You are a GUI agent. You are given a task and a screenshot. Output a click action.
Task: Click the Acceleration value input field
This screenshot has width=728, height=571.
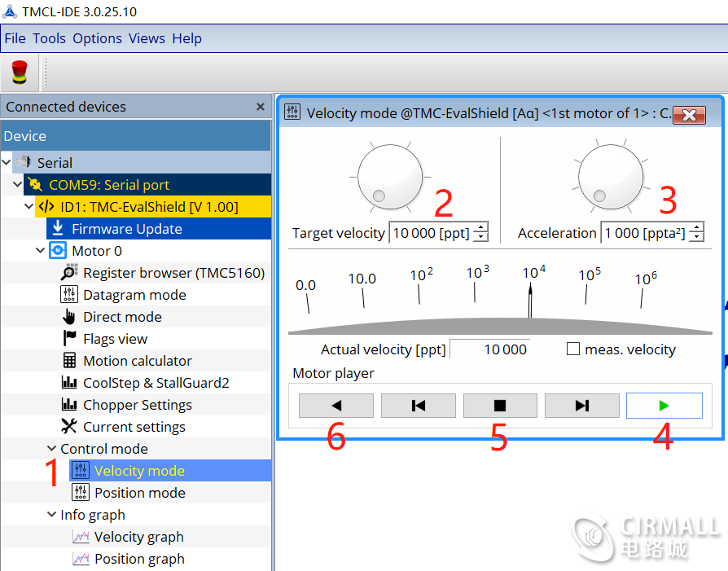tap(643, 233)
